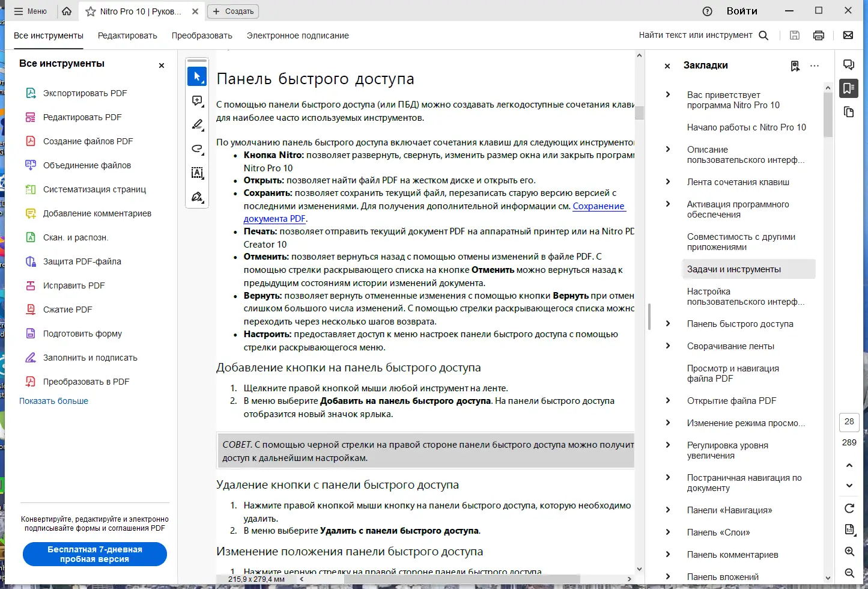Expand the Панель быстрого доступа bookmark

click(x=668, y=324)
